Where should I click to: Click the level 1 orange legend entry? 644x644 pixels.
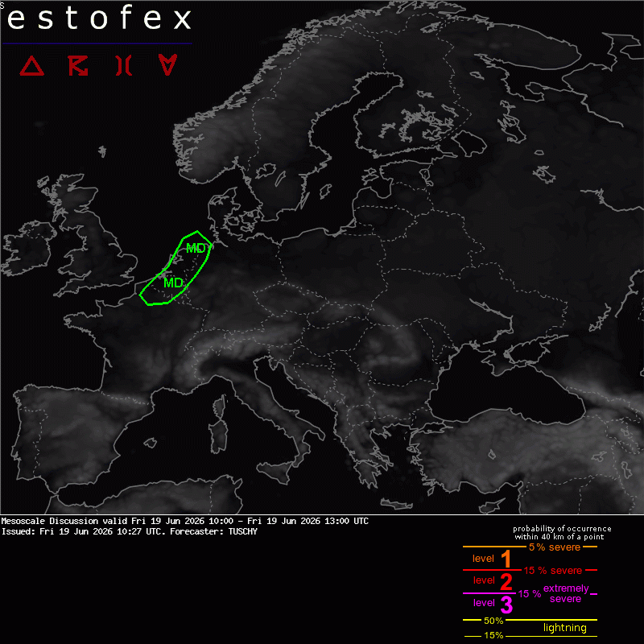[x=492, y=559]
